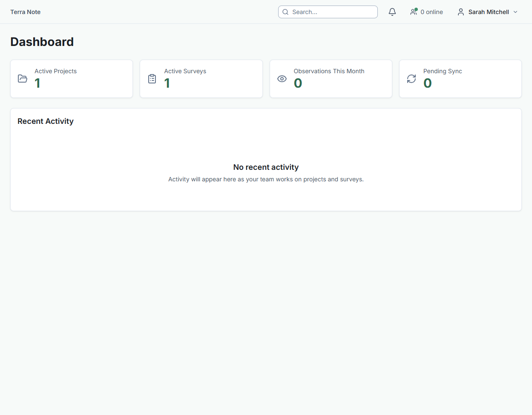
Task: Click the eye icon beside Observations This Month
Action: pos(282,79)
